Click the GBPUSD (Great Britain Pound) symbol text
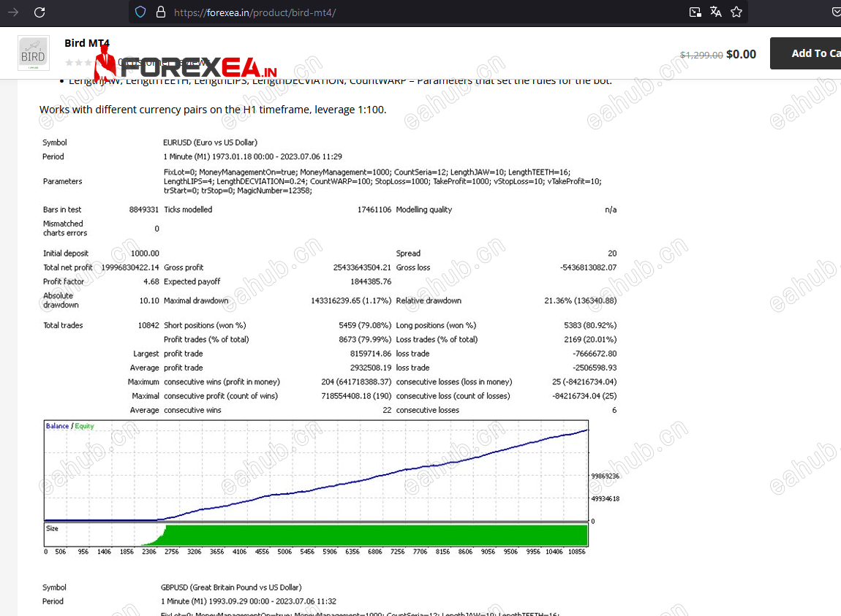This screenshot has width=841, height=616. click(231, 588)
